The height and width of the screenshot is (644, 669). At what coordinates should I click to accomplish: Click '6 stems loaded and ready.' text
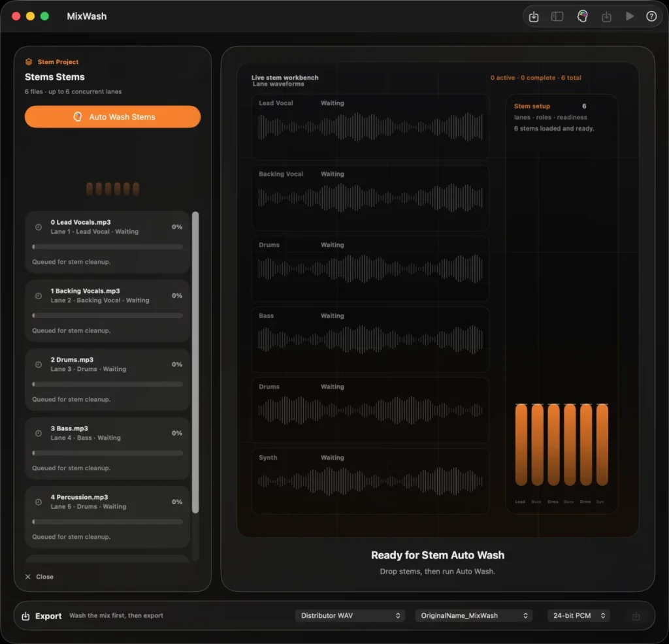tap(554, 129)
